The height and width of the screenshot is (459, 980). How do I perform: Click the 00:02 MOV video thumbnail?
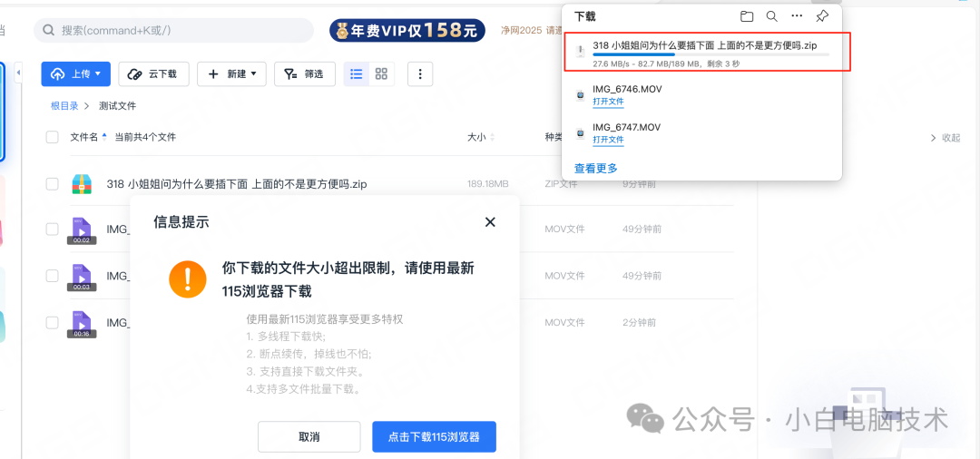pyautogui.click(x=82, y=229)
